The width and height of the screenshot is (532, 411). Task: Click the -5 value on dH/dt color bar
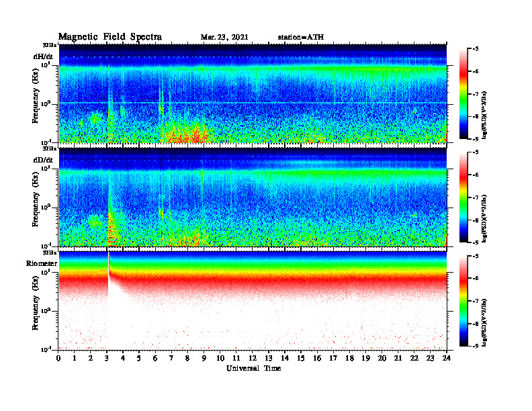coord(476,49)
